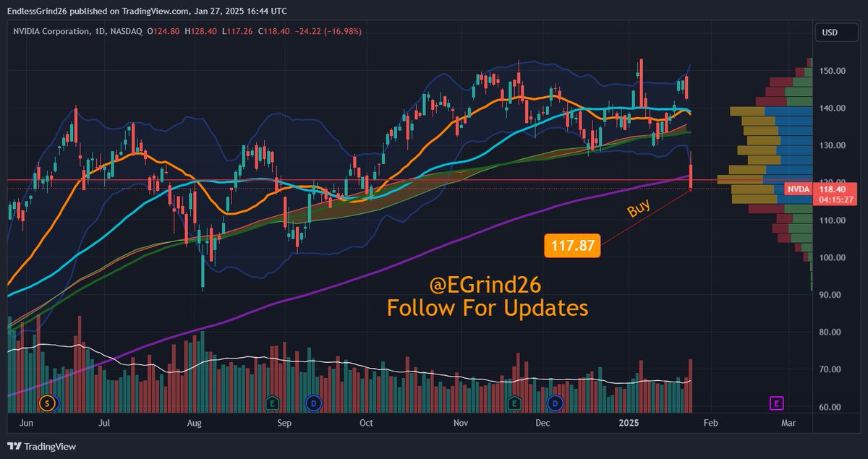Open the purple upcoming earnings marker
868x459 pixels.
tap(778, 402)
